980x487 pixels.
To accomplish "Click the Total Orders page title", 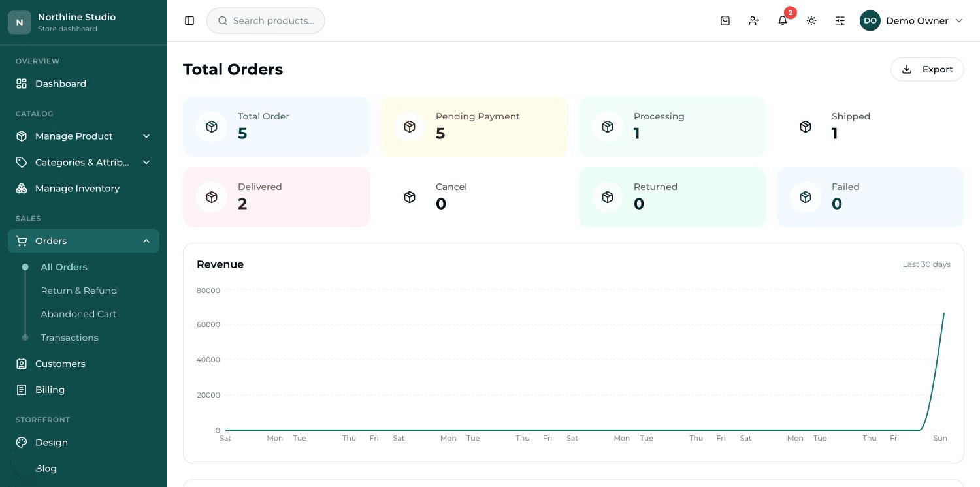I will 233,69.
